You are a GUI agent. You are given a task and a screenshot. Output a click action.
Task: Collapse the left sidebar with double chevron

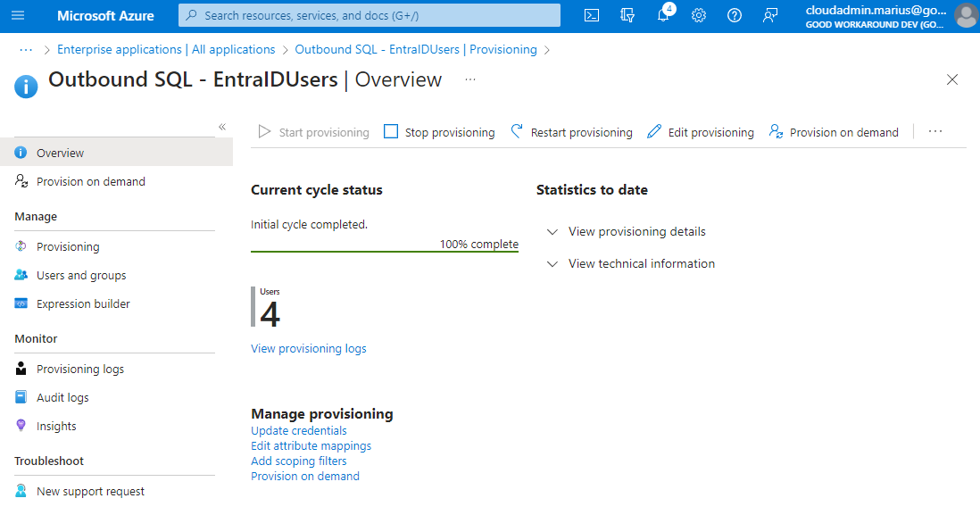(x=222, y=127)
